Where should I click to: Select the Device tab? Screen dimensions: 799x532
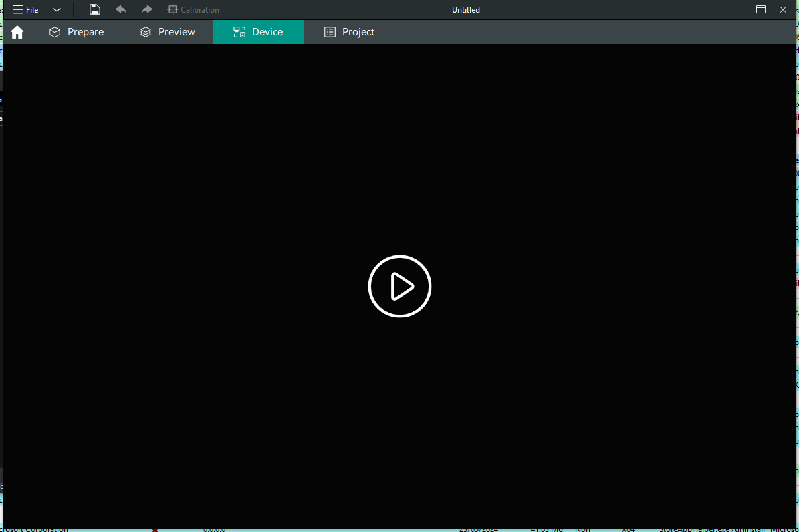pos(258,32)
